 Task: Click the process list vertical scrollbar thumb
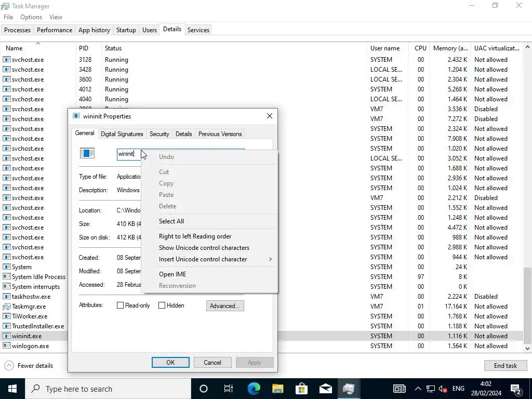pos(527,305)
